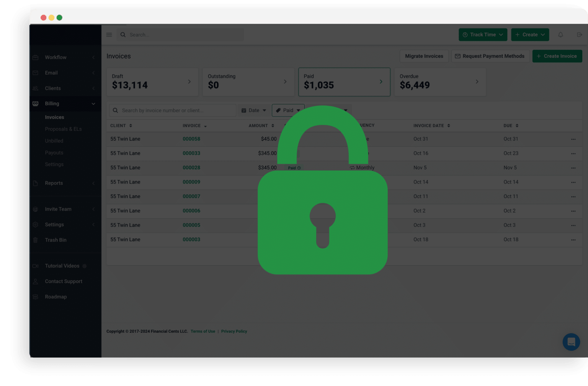Click the Billing sidebar icon

pos(36,104)
